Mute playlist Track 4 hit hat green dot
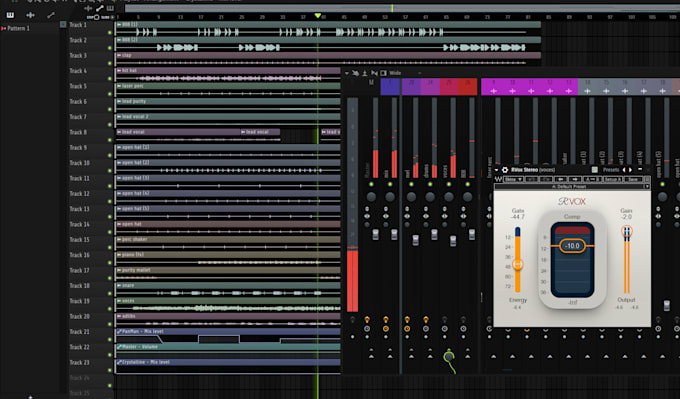680x399 pixels. 110,78
